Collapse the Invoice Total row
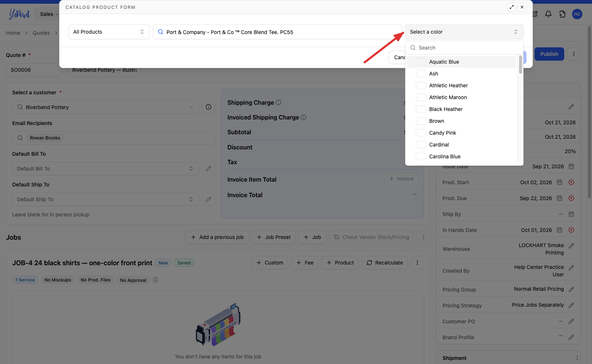 pos(415,194)
